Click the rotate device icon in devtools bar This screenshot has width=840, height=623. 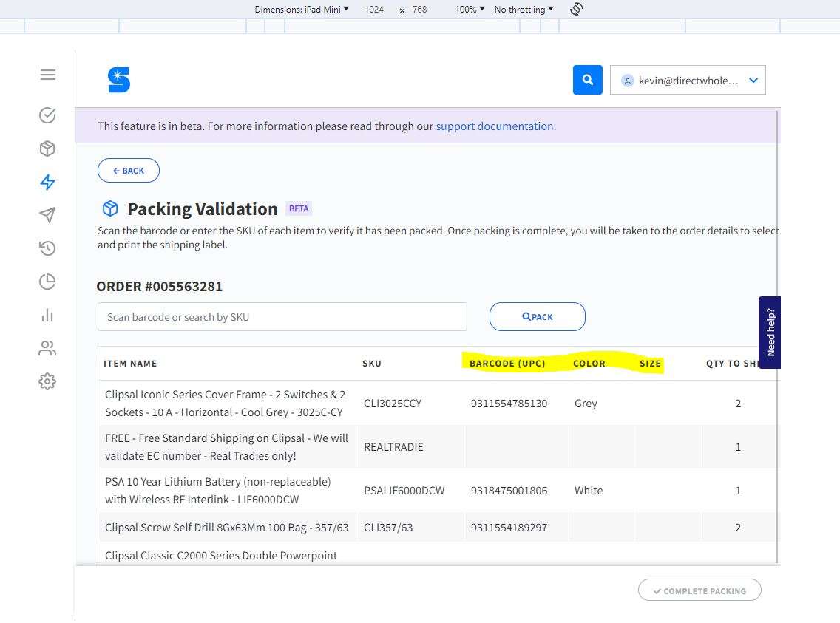point(577,9)
